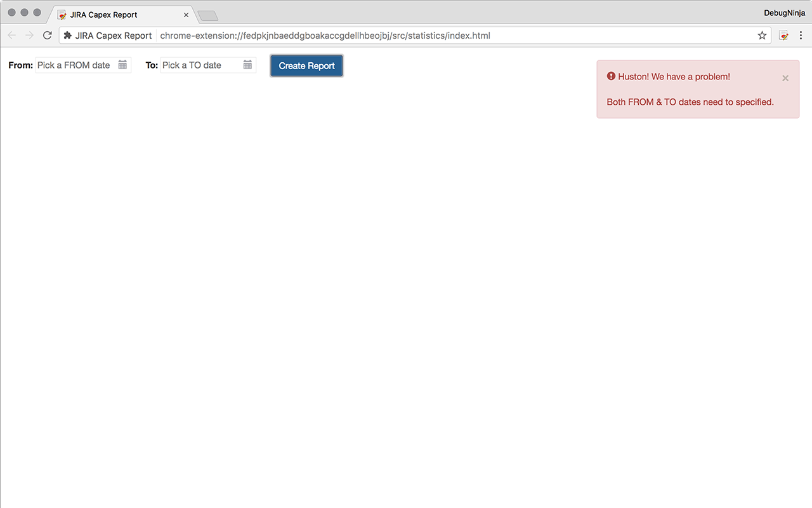Viewport: 812px width, 508px height.
Task: Open the FROM date calendar picker
Action: (123, 65)
